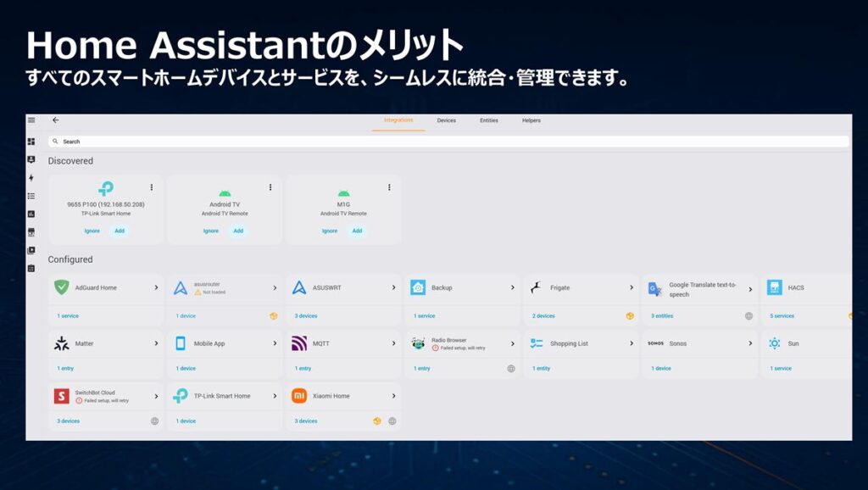
Task: Click the back arrow icon
Action: (56, 120)
